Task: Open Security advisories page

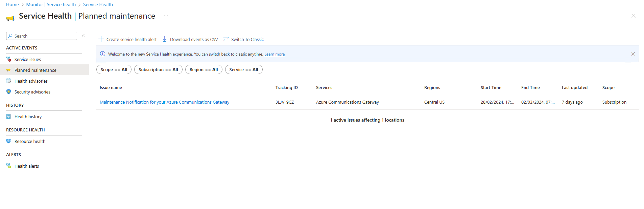Action: tap(32, 92)
